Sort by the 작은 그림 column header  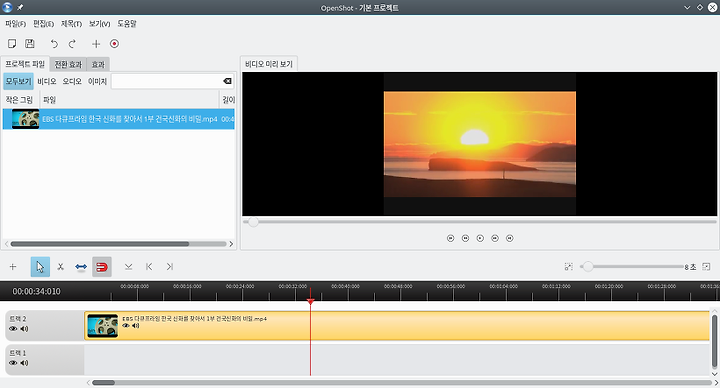click(20, 100)
